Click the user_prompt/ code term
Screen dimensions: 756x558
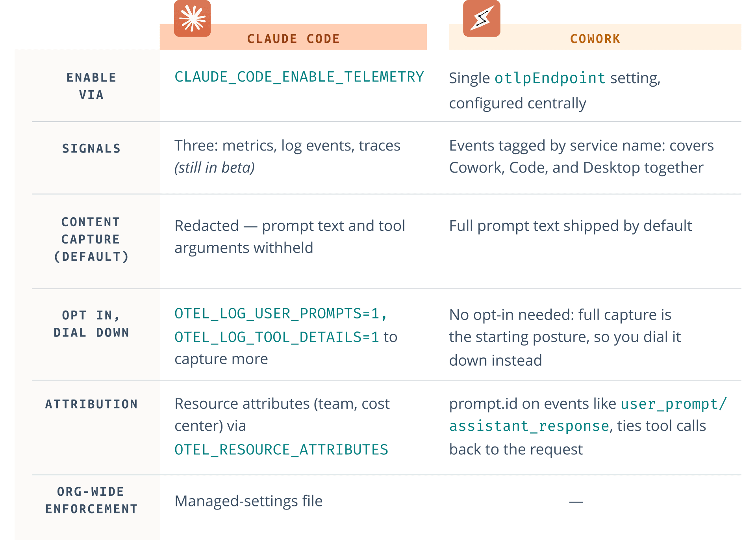click(x=674, y=404)
